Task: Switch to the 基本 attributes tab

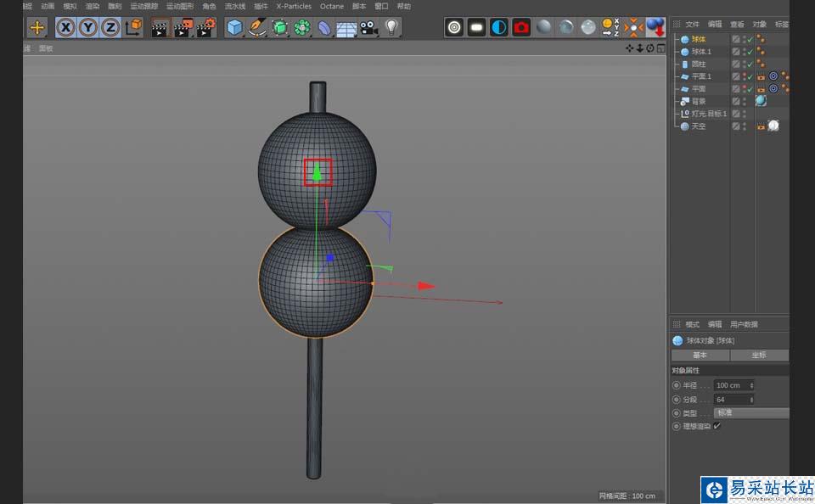Action: click(x=700, y=355)
